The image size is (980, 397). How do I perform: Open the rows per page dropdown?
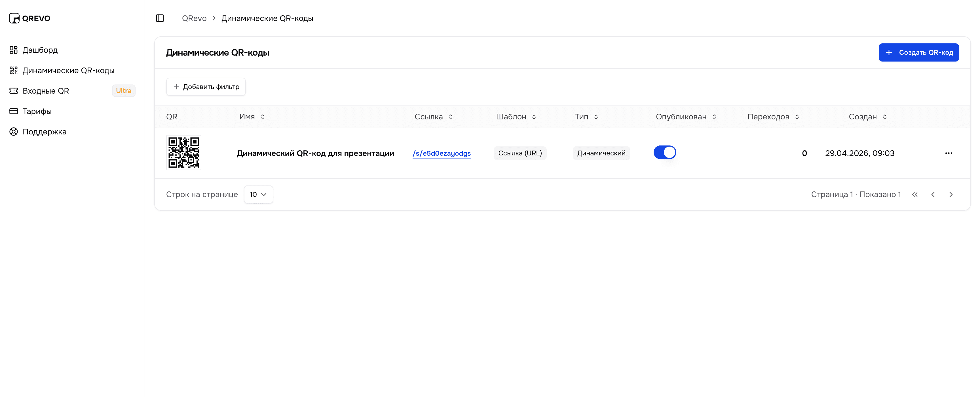(x=258, y=194)
